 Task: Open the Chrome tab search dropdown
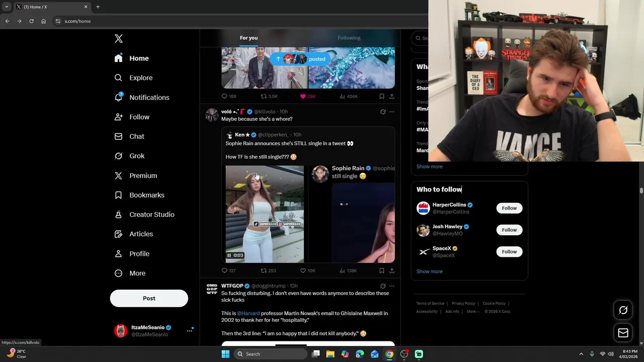7,7
